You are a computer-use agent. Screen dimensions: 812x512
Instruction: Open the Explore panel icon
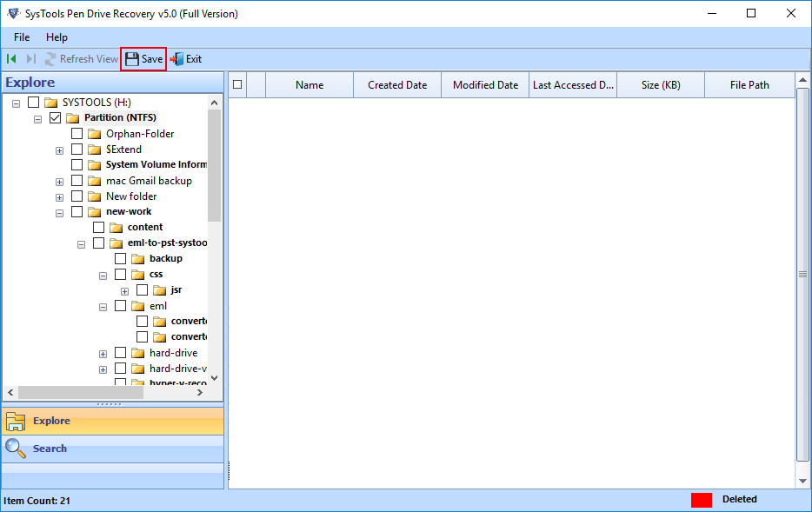pos(15,421)
